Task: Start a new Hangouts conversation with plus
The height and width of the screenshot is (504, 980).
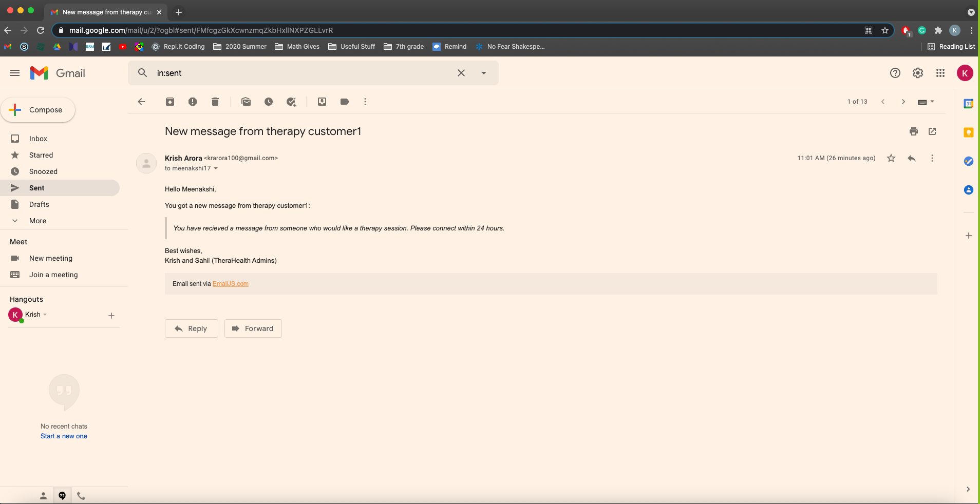Action: tap(111, 316)
